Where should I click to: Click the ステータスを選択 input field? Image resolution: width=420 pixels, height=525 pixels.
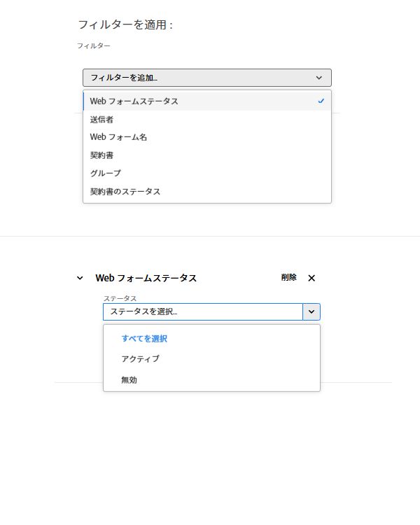point(203,311)
